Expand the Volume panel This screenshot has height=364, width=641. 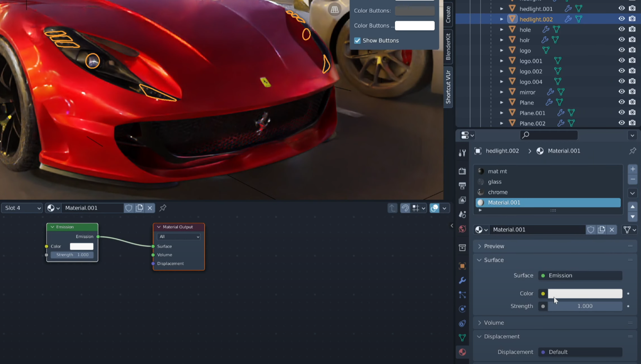click(x=494, y=323)
